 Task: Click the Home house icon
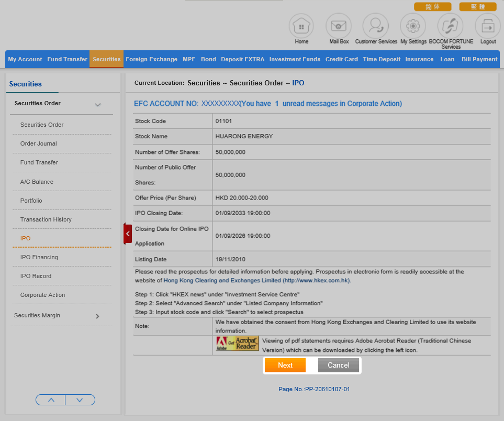tap(301, 26)
